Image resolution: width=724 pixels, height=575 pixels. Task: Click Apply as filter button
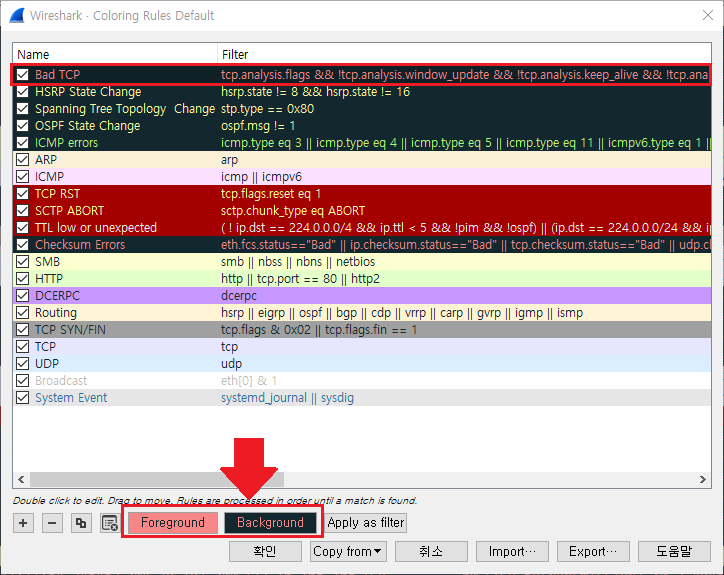click(366, 523)
